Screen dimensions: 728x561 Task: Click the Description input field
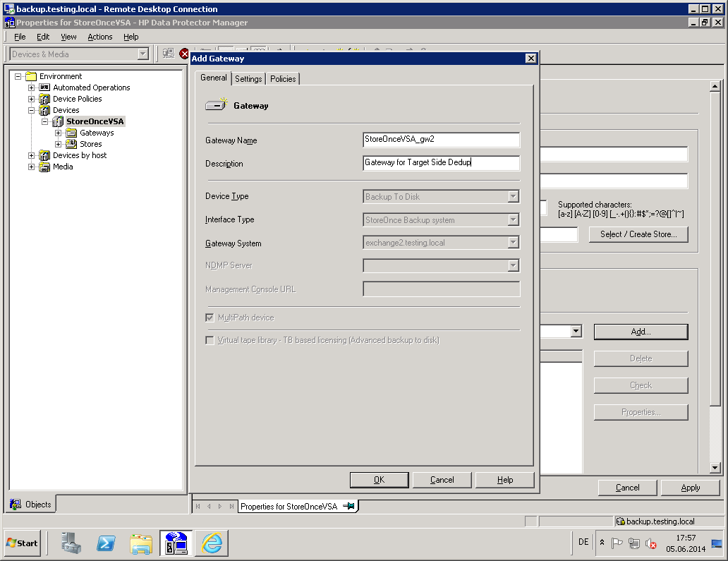pyautogui.click(x=441, y=162)
